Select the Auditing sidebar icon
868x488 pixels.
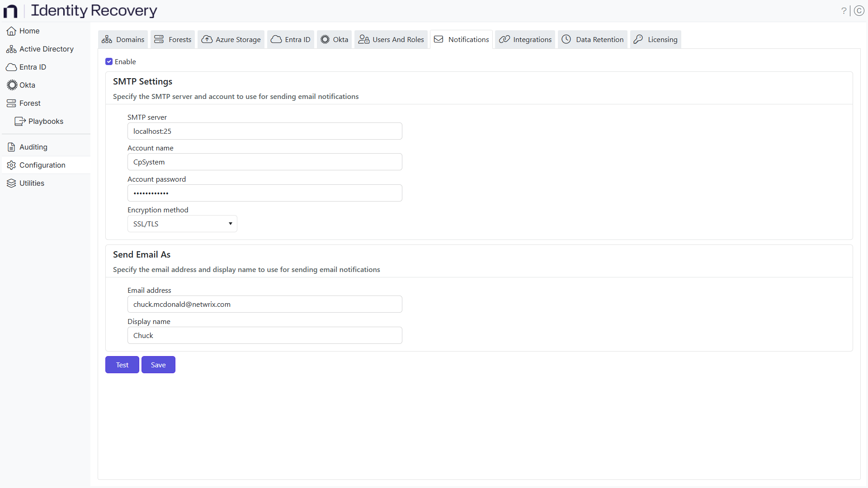tap(10, 147)
